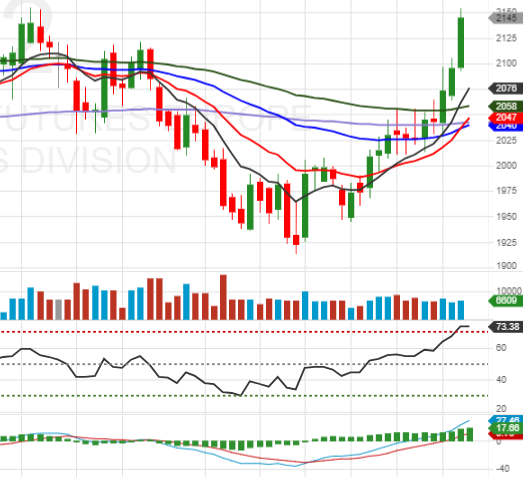Click the 1975 price axis value
The width and height of the screenshot is (523, 477).
[x=506, y=191]
